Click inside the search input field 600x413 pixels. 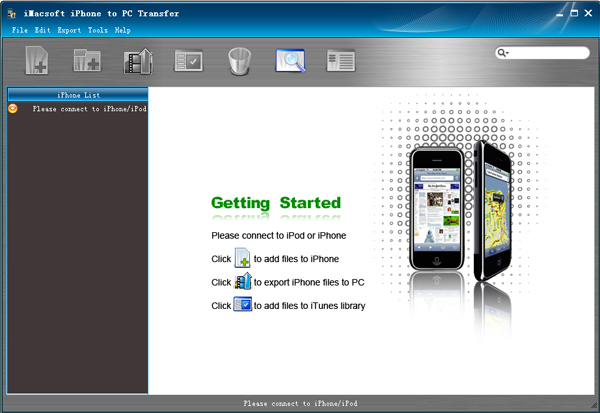pos(550,53)
